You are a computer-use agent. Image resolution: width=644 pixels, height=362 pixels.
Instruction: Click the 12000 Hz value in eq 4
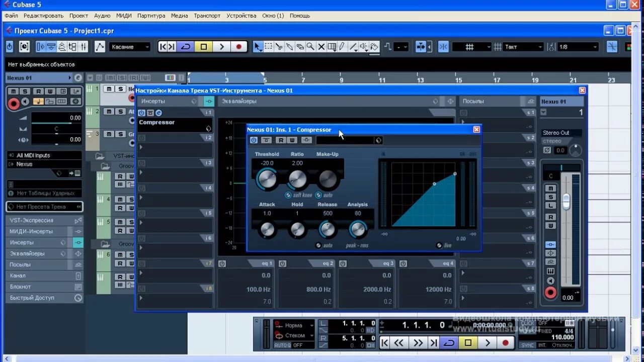coord(438,289)
